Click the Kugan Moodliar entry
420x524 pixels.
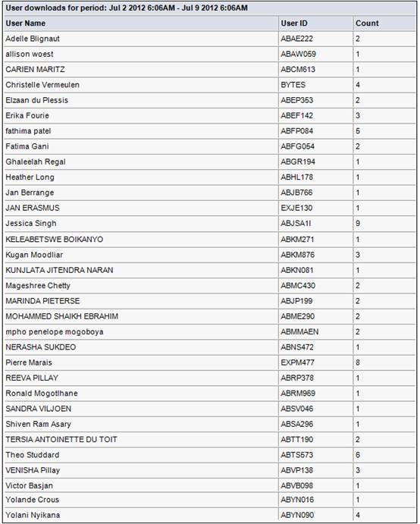(x=34, y=255)
